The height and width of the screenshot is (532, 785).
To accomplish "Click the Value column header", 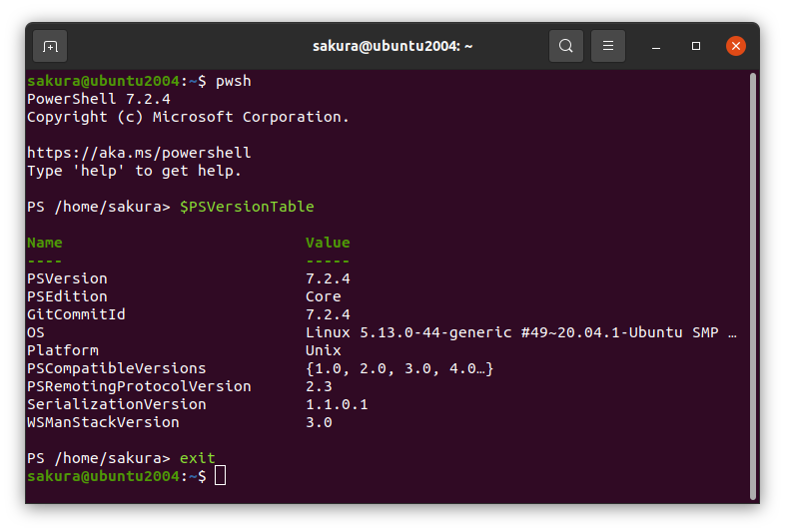I will tap(328, 243).
